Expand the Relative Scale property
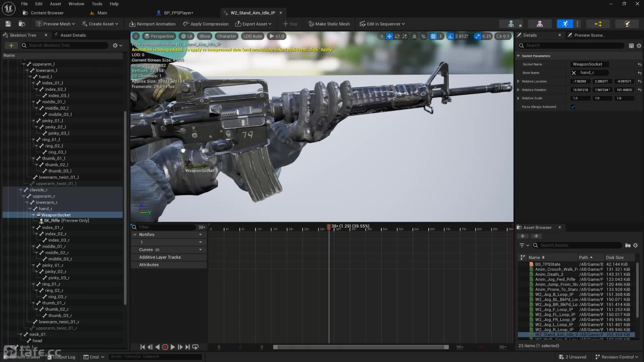644x362 pixels. (518, 98)
